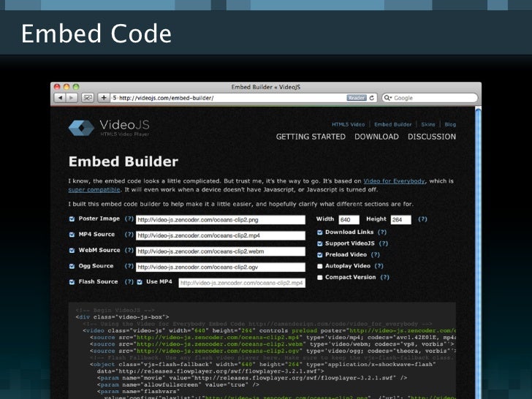Click the plus add-bookmark button
Image resolution: width=532 pixels, height=399 pixels.
click(104, 98)
